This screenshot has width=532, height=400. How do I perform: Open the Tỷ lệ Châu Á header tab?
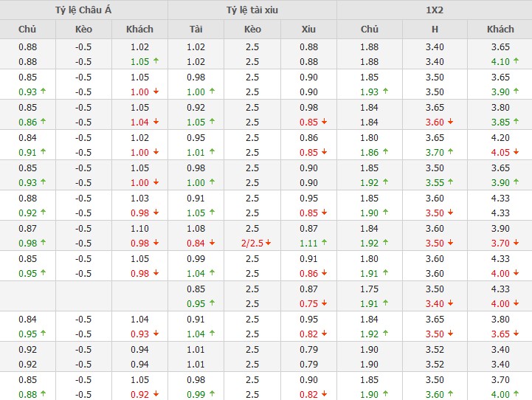pyautogui.click(x=84, y=10)
